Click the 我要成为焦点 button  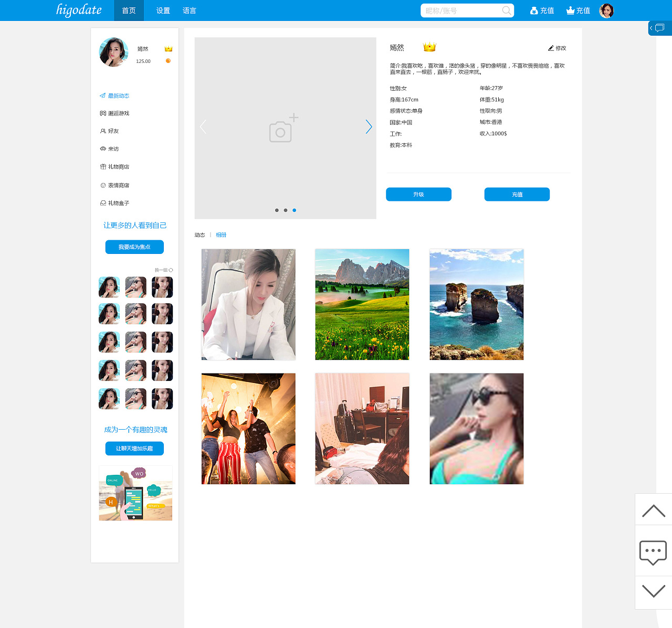pos(134,247)
